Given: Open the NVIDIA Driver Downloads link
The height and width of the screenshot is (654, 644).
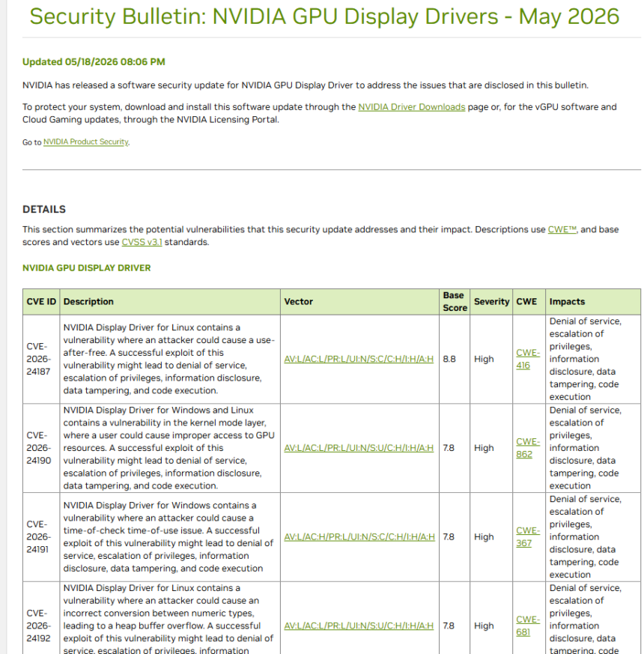Looking at the screenshot, I should (x=411, y=107).
